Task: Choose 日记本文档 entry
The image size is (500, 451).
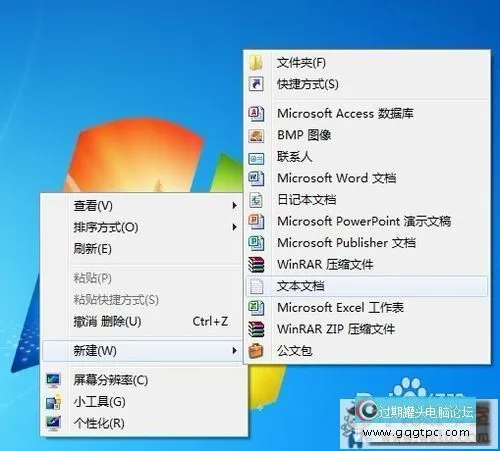Action: tap(367, 200)
